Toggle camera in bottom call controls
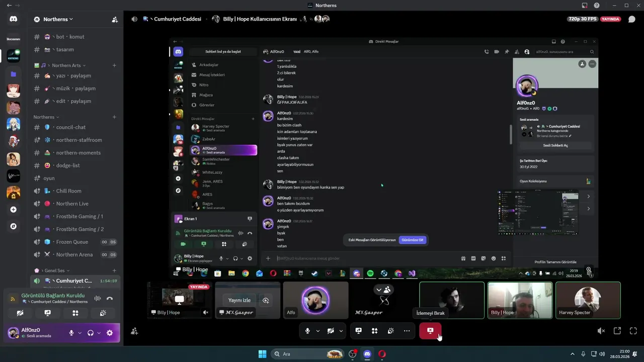Screen dimensions: 644x362 pyautogui.click(x=331, y=331)
